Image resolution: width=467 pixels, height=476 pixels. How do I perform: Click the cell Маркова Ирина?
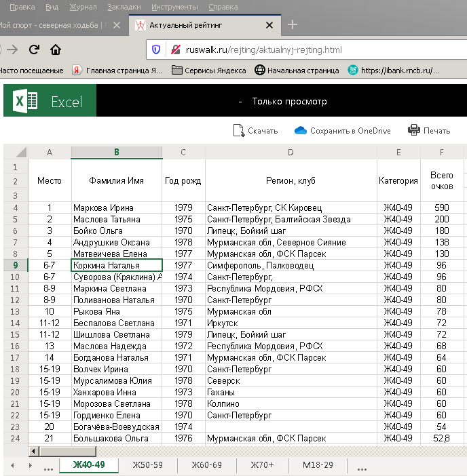point(117,208)
